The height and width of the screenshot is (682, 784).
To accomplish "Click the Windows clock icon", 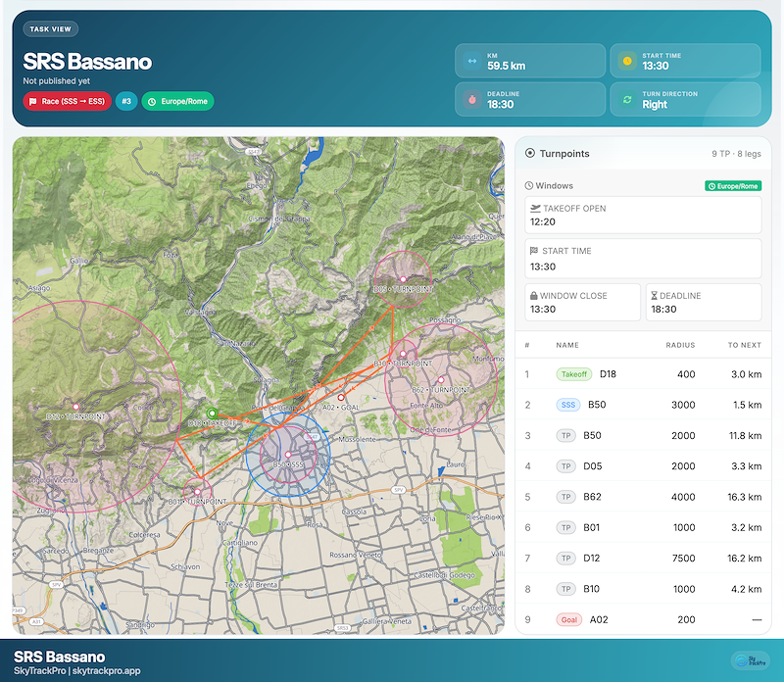I will (529, 185).
